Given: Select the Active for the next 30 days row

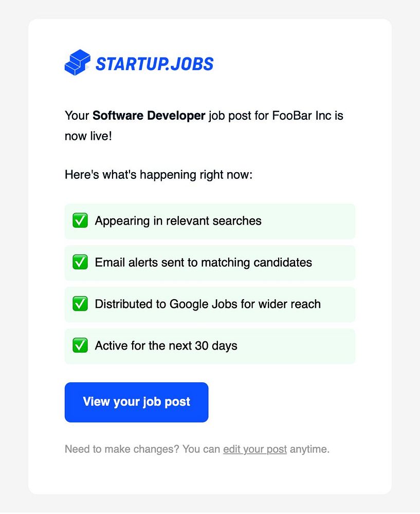Looking at the screenshot, I should tap(210, 346).
